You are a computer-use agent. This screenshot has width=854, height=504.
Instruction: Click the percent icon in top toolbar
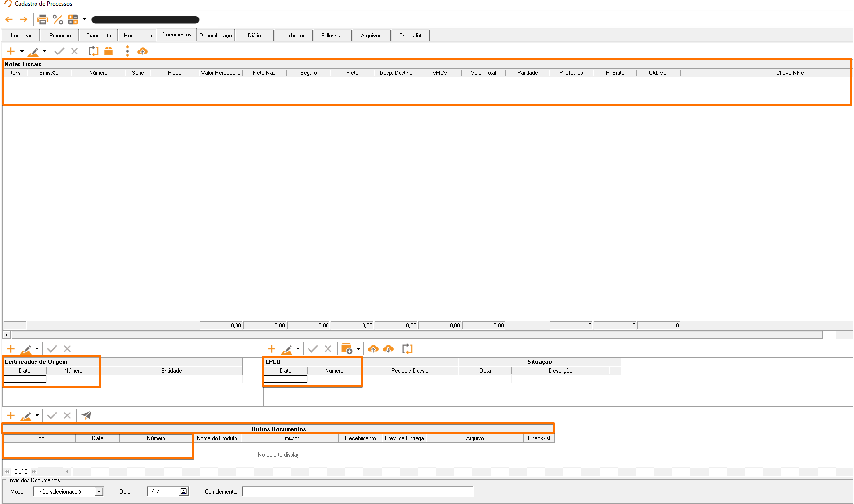58,19
